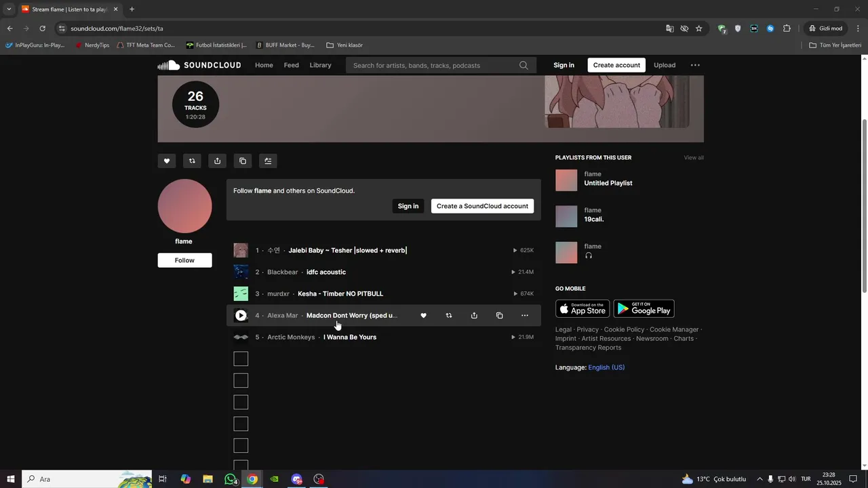Open artist Arctic Monkeys
868x488 pixels.
[291, 337]
